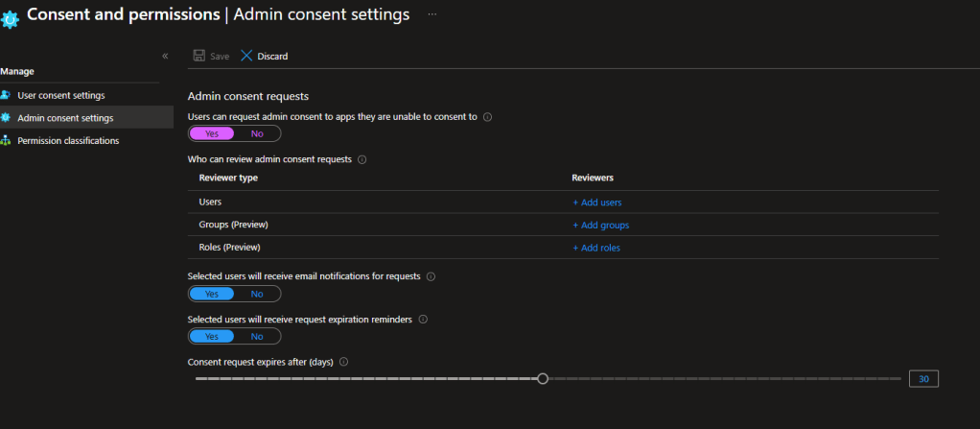Go to Permission classifications

coord(68,140)
